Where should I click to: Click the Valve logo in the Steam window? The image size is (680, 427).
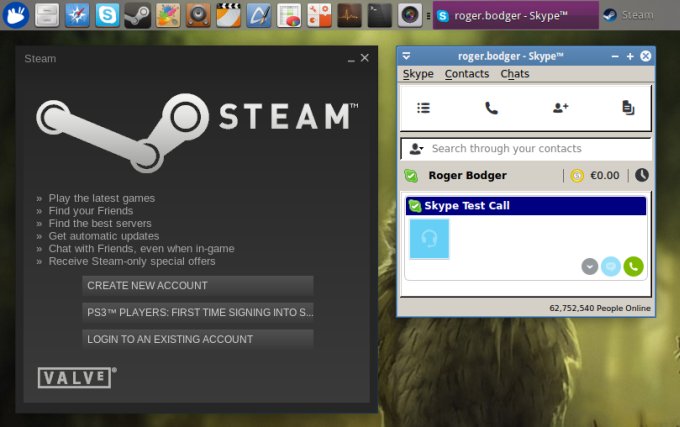click(x=77, y=378)
